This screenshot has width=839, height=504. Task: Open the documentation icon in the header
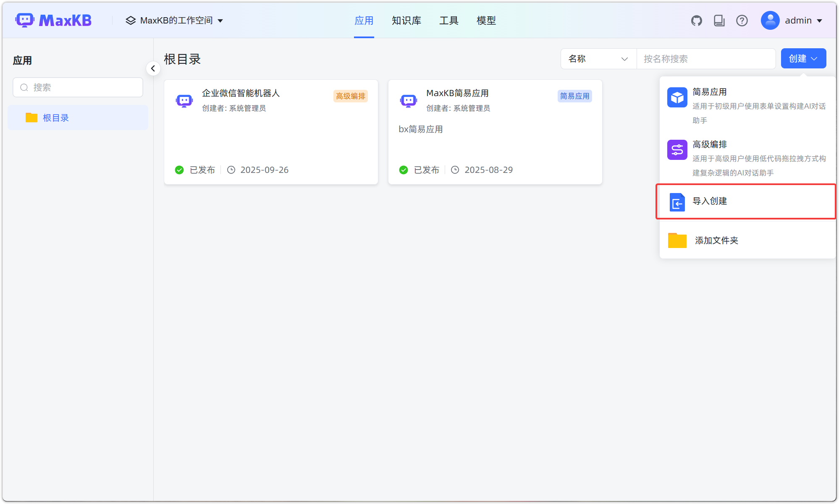(719, 20)
